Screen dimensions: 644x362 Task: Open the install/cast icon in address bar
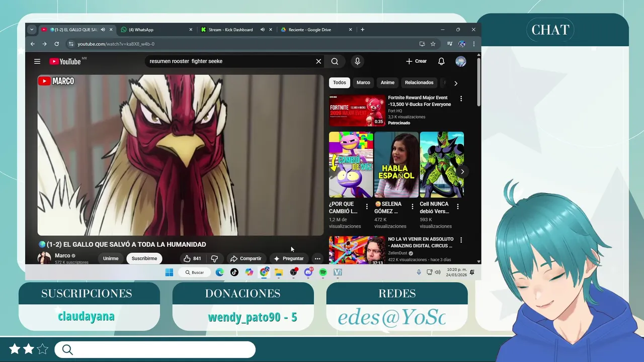(422, 44)
